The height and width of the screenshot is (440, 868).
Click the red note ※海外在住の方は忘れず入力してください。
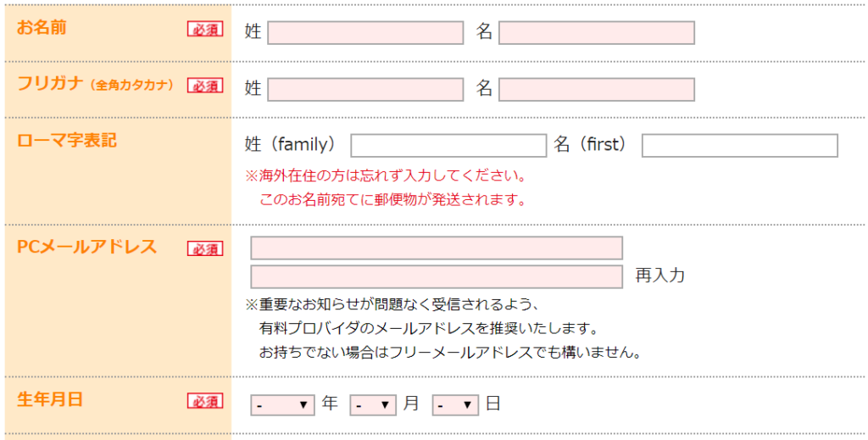point(386,176)
